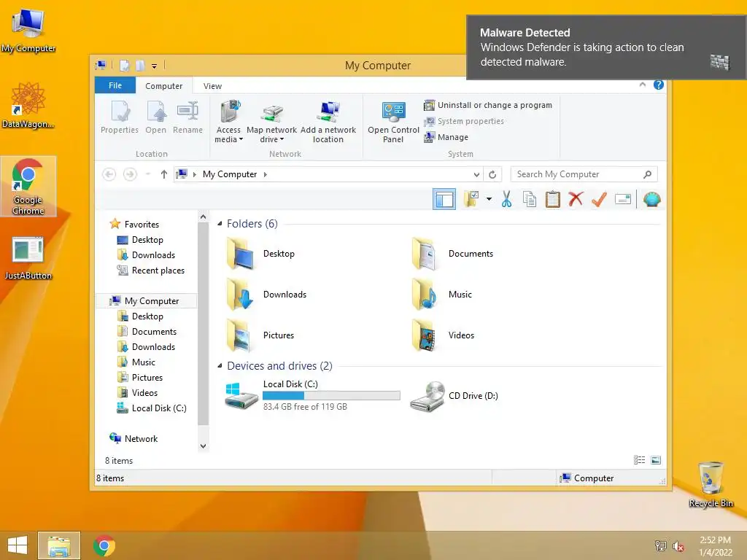Open the DataWagon desktop shortcut
The height and width of the screenshot is (560, 747).
[x=28, y=105]
